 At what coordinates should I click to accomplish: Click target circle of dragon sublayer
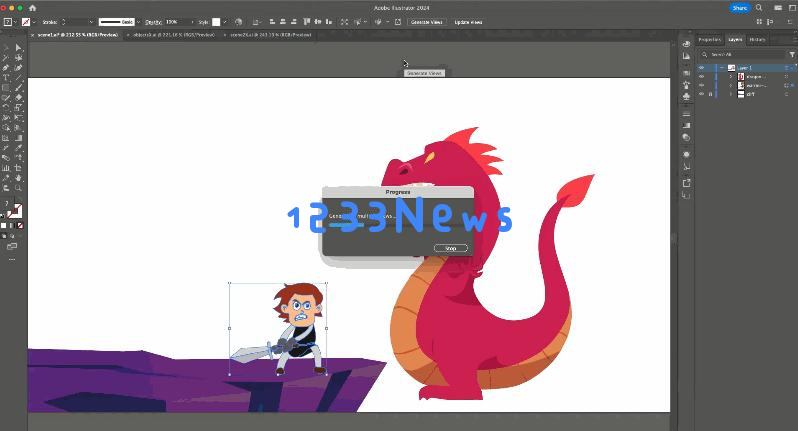coord(786,76)
